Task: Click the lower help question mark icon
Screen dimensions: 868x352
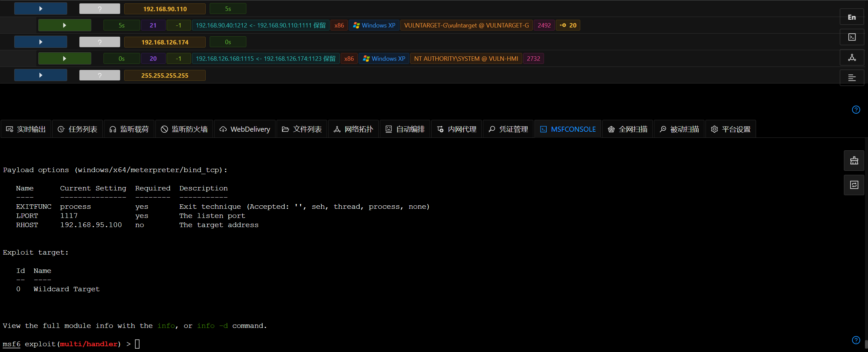Action: [x=856, y=340]
